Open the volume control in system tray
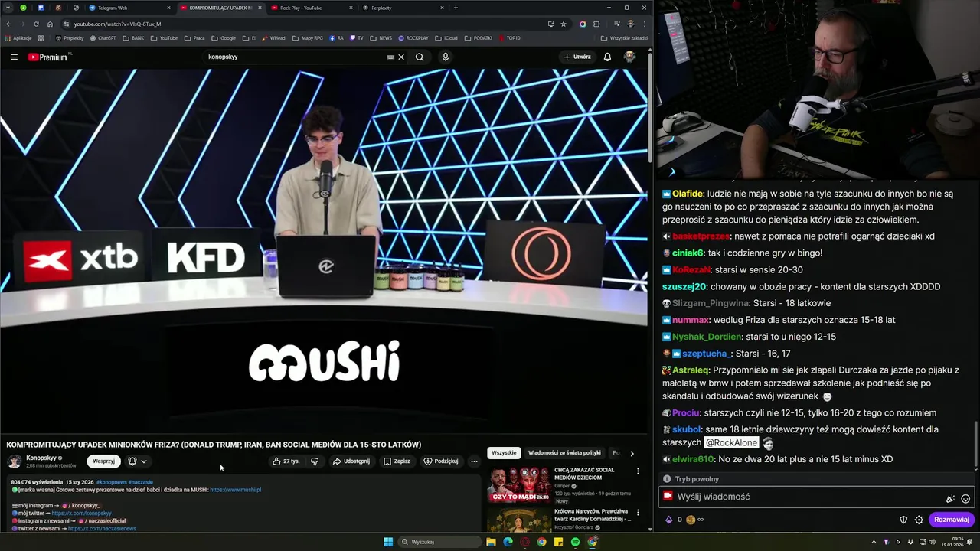Image resolution: width=980 pixels, height=551 pixels. tap(932, 542)
